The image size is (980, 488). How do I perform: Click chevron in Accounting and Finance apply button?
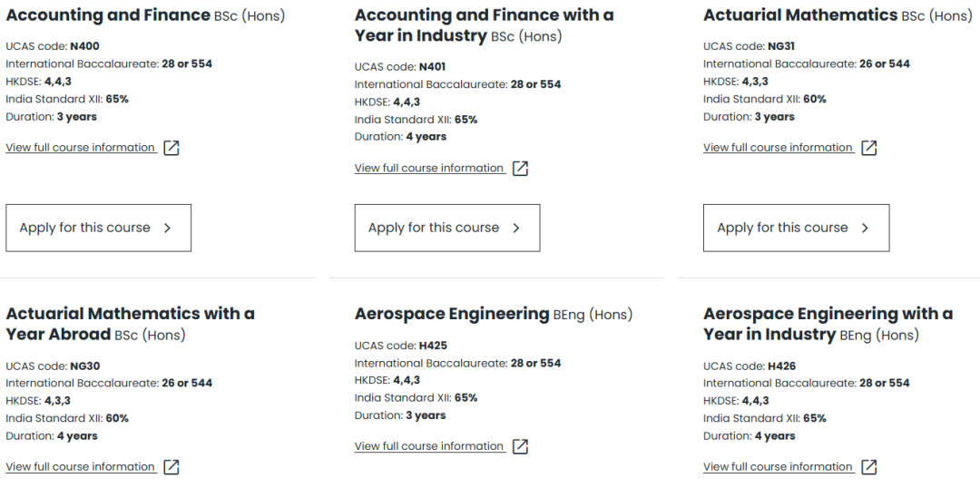coord(167,228)
